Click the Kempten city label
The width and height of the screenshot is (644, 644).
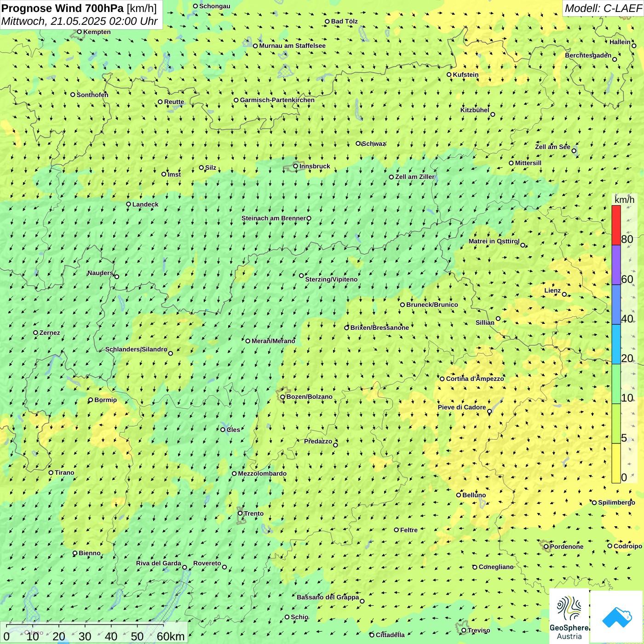point(97,32)
